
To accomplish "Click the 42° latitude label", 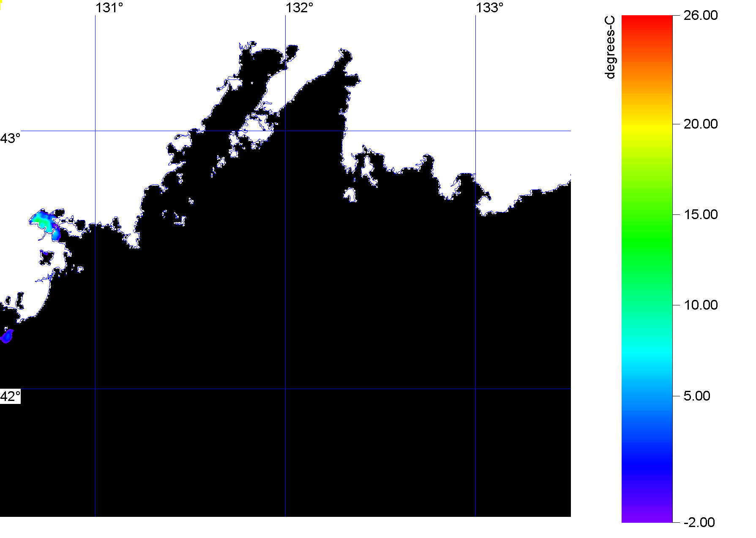I will [10, 396].
